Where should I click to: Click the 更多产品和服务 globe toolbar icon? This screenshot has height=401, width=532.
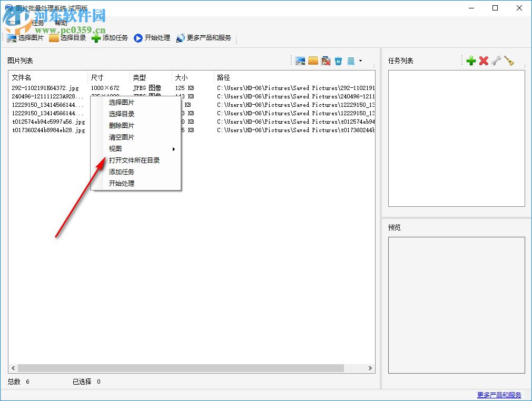pos(180,37)
